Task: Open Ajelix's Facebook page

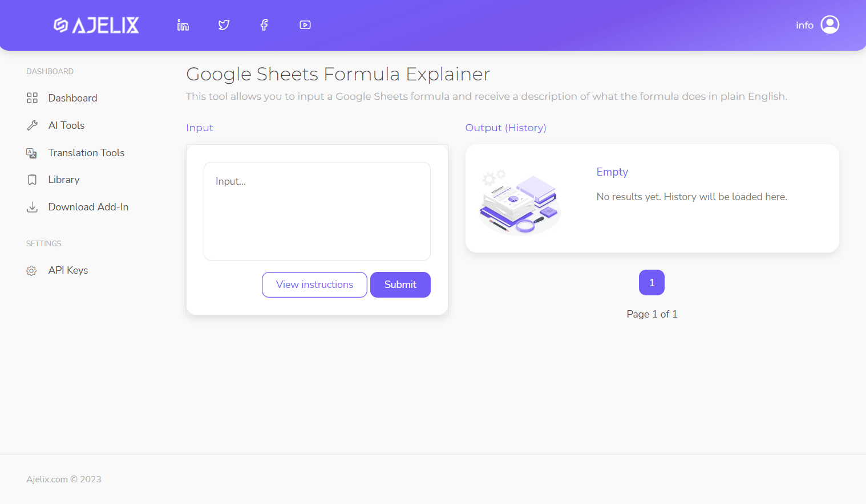Action: [264, 25]
